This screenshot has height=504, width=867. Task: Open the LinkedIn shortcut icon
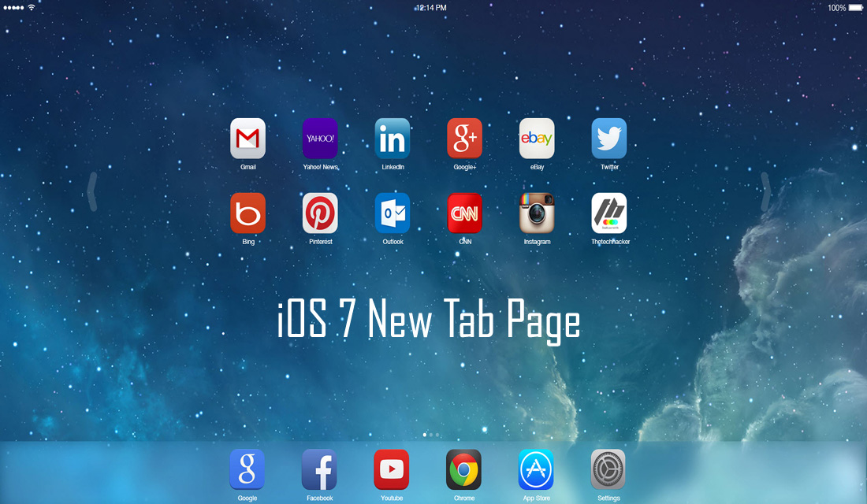[393, 138]
